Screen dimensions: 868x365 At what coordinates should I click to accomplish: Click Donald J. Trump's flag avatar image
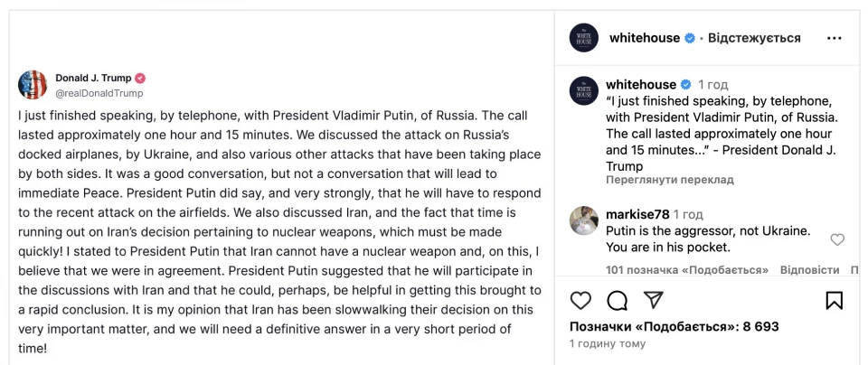coord(33,85)
